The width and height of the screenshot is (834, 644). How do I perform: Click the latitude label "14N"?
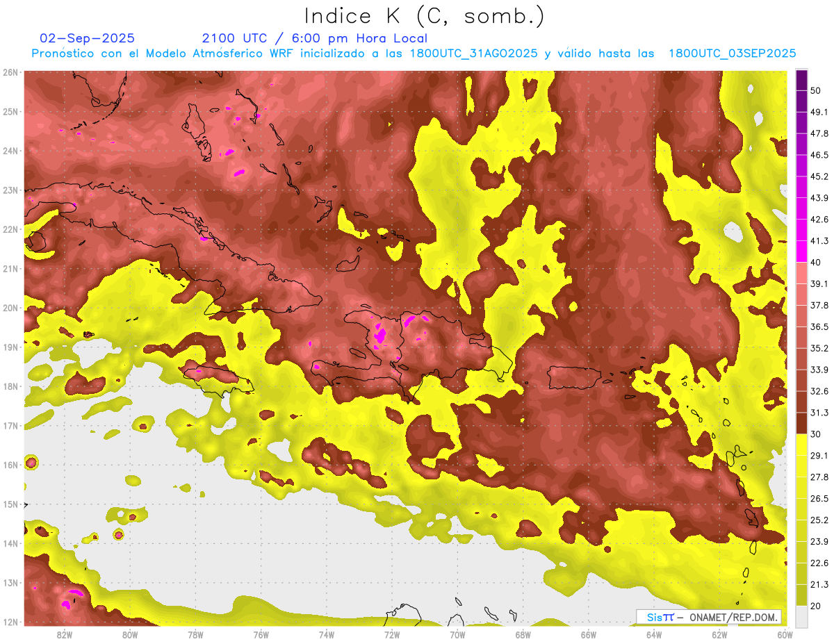pos(10,543)
